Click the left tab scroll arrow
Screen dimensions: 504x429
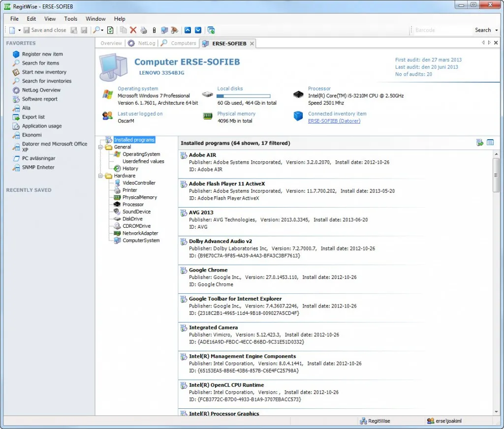(483, 42)
